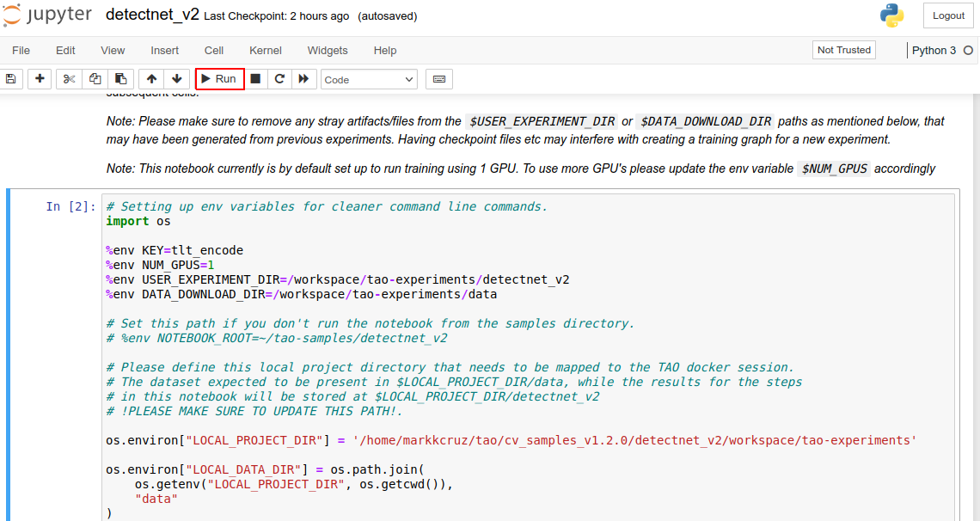Cut selected cells with scissors icon
Image resolution: width=980 pixels, height=521 pixels.
pyautogui.click(x=69, y=79)
